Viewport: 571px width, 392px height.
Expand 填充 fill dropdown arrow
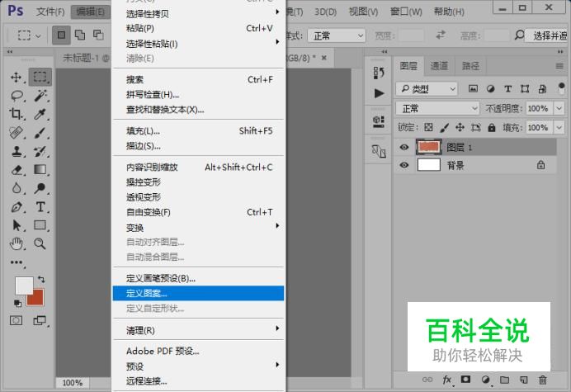559,128
